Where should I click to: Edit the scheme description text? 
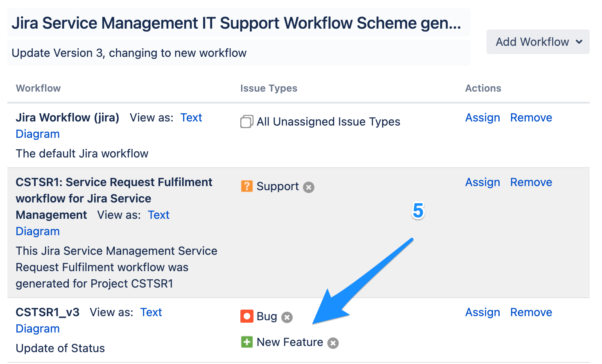click(x=129, y=53)
